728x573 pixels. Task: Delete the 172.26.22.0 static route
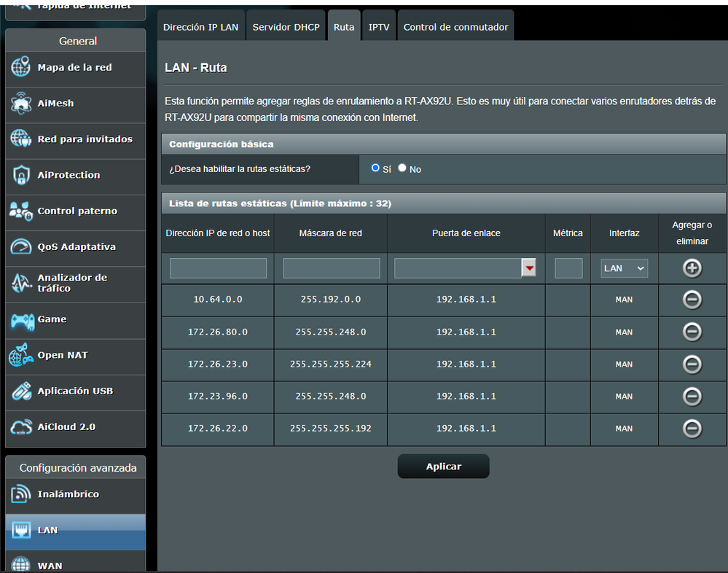692,429
